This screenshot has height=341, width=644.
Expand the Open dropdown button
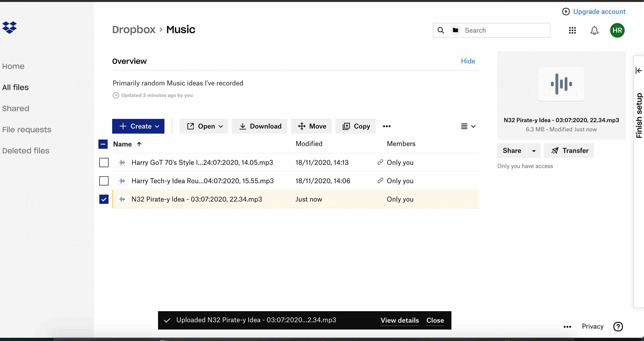click(x=204, y=126)
